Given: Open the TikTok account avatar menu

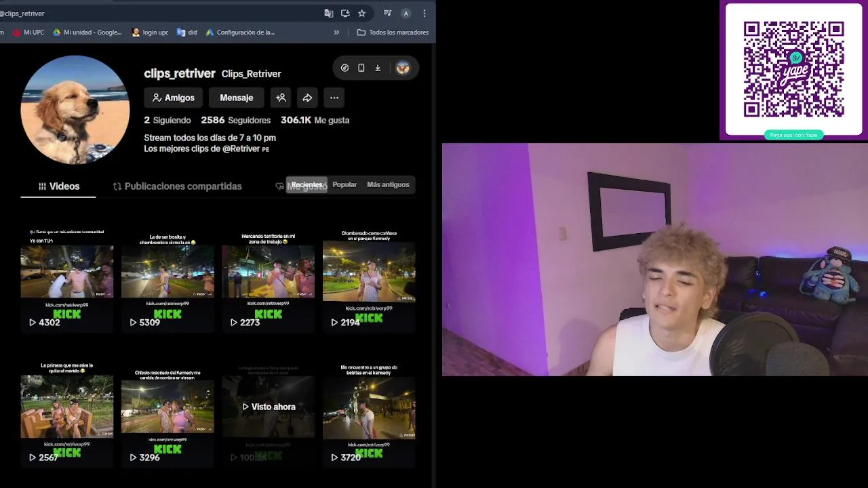Looking at the screenshot, I should click(x=403, y=68).
